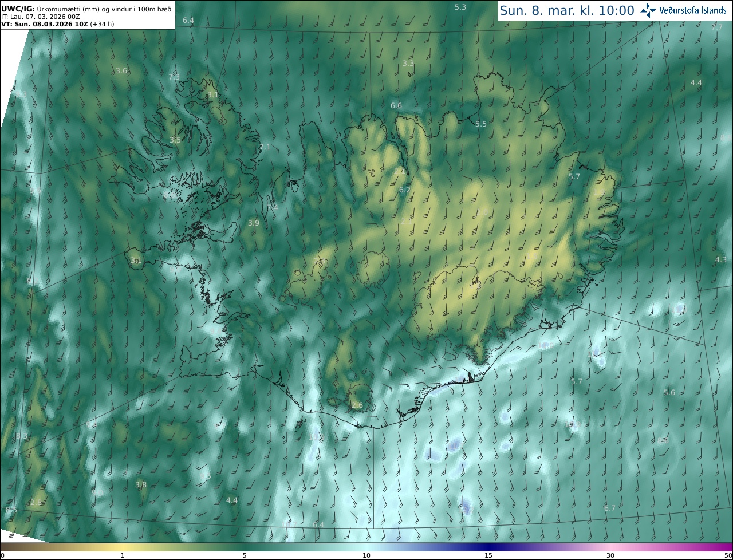Click the pink band near scale label 30
Image resolution: width=733 pixels, height=560 pixels.
[x=610, y=547]
